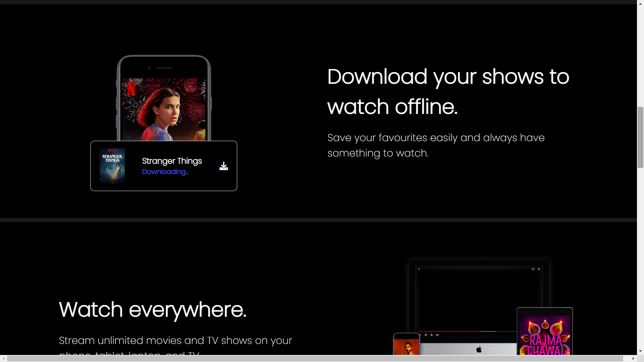Open the Stranger Things poster thumbnail

[x=112, y=166]
